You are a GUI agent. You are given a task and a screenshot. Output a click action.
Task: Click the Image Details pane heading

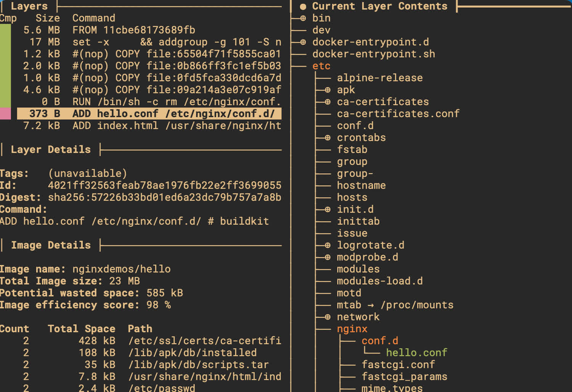coord(51,245)
